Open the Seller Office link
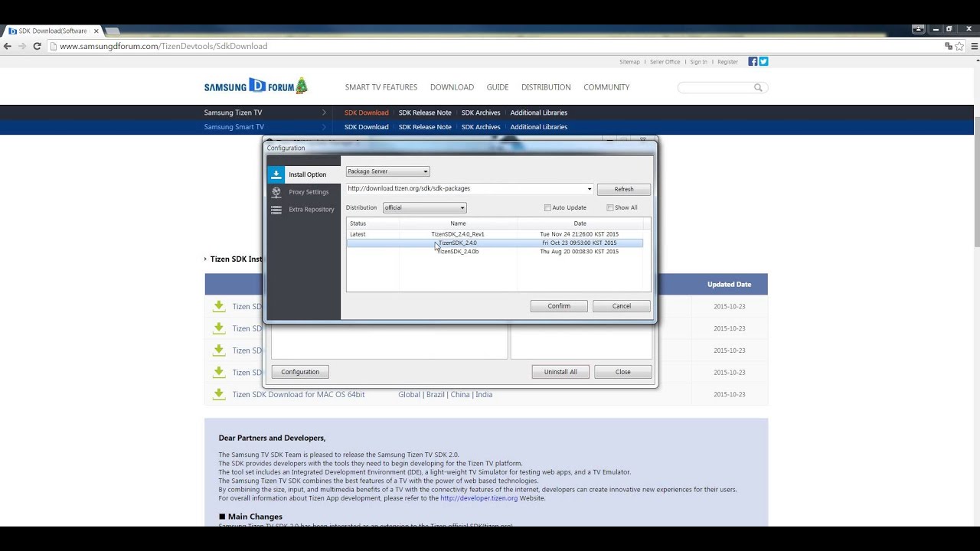Screen dimensions: 980x551 pos(665,62)
